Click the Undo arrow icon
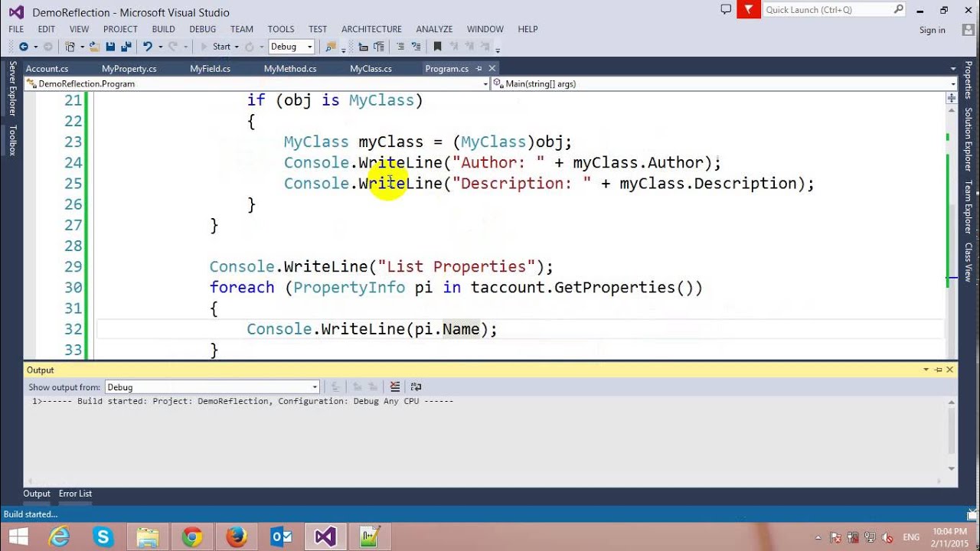This screenshot has height=551, width=980. (x=147, y=47)
